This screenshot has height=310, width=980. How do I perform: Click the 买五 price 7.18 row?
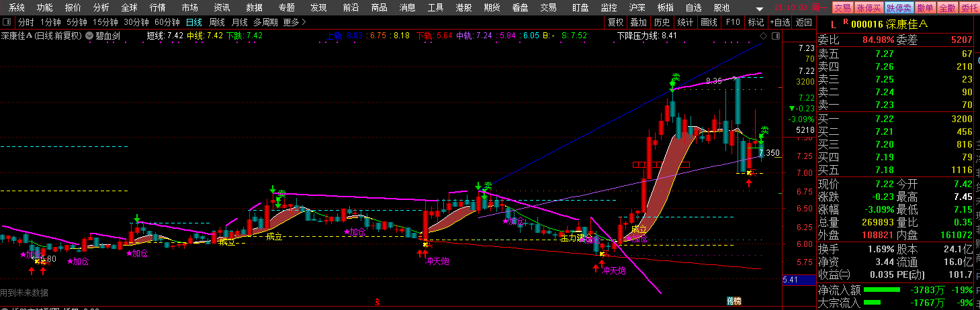coord(896,170)
